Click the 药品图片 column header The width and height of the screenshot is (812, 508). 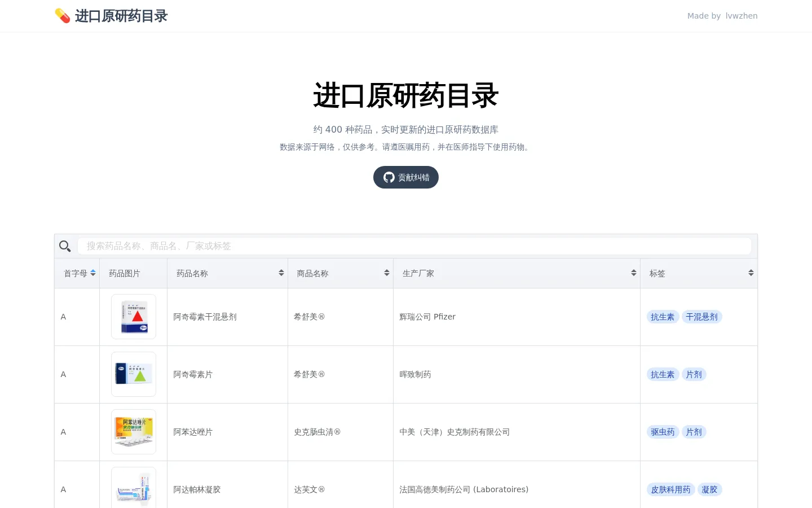click(134, 273)
